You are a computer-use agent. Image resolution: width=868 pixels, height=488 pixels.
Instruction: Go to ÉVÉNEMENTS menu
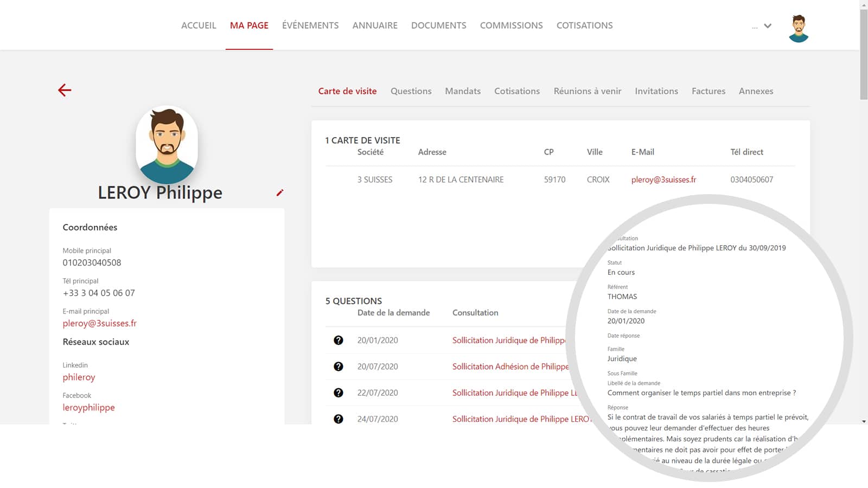(310, 25)
